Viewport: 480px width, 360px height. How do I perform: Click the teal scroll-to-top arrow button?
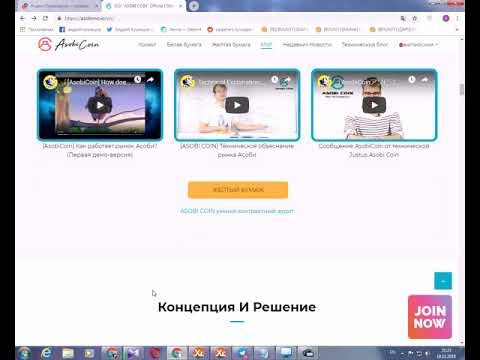point(443,281)
